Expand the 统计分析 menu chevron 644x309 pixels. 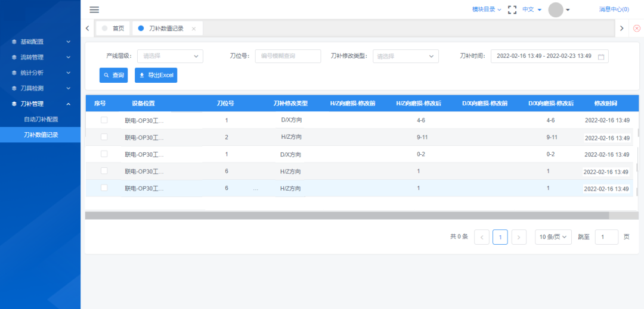point(69,73)
